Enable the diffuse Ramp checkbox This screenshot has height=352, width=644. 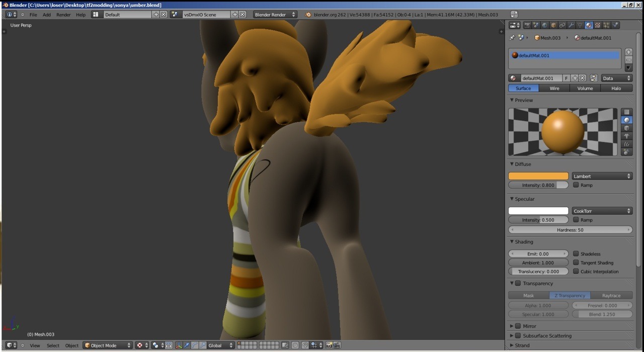tap(576, 185)
